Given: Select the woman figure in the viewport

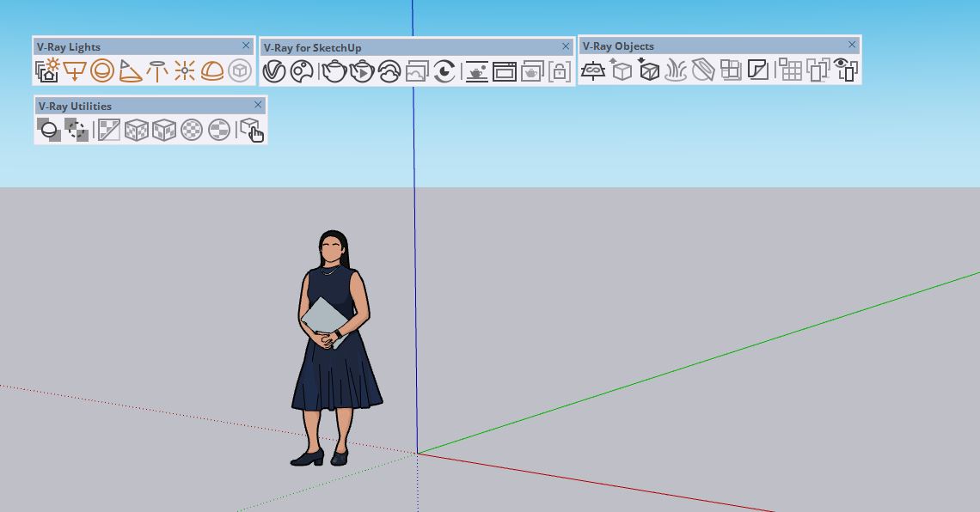Looking at the screenshot, I should point(335,361).
